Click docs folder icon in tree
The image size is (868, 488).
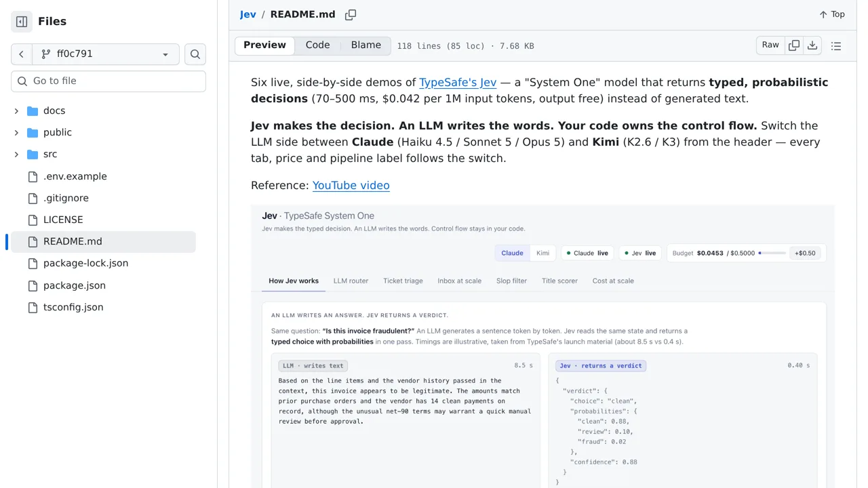[33, 110]
